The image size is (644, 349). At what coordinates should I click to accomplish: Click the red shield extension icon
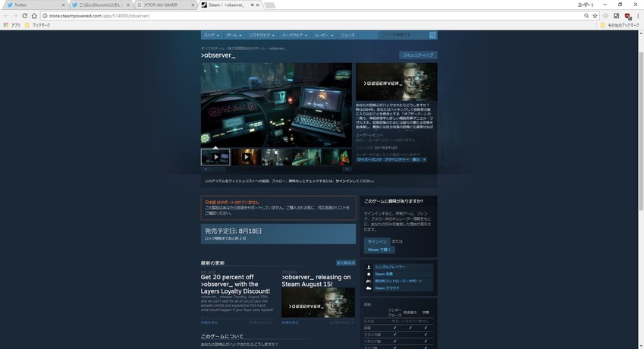pos(627,16)
